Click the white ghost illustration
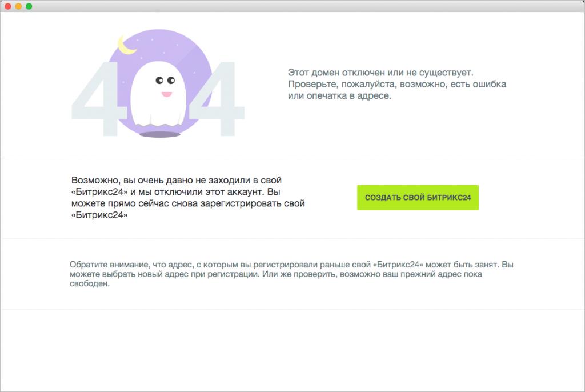The height and width of the screenshot is (392, 585). (x=155, y=100)
